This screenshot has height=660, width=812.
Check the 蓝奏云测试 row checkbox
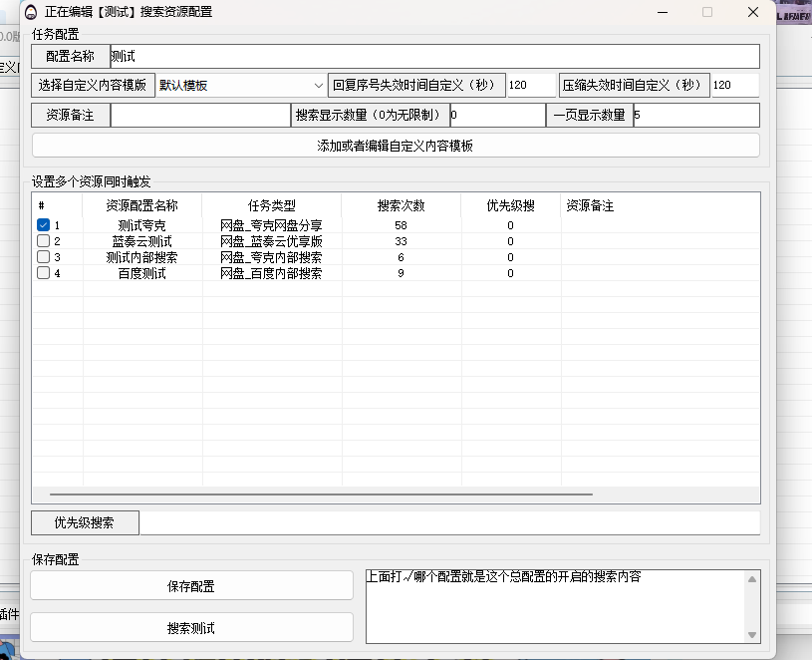tap(43, 240)
